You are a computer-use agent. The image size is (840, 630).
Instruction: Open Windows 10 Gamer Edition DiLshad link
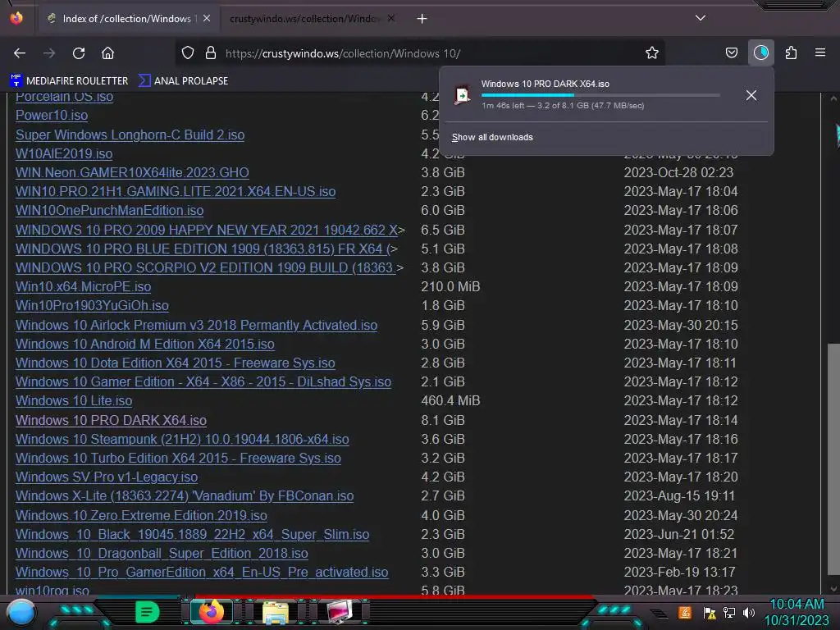pos(203,381)
